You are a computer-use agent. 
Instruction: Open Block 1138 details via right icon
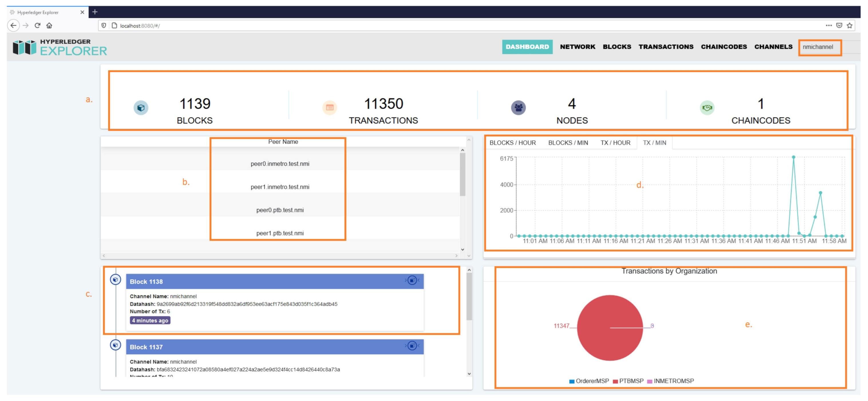[412, 281]
